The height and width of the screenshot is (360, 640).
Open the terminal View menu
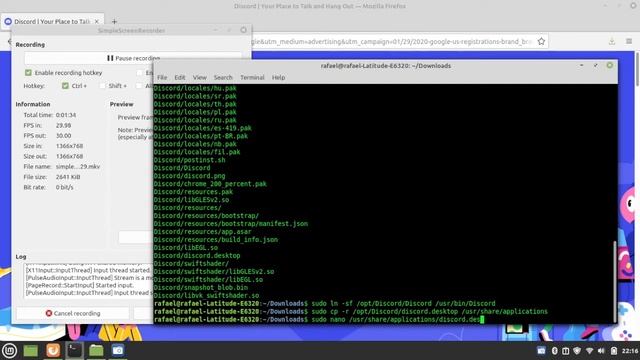pos(200,77)
